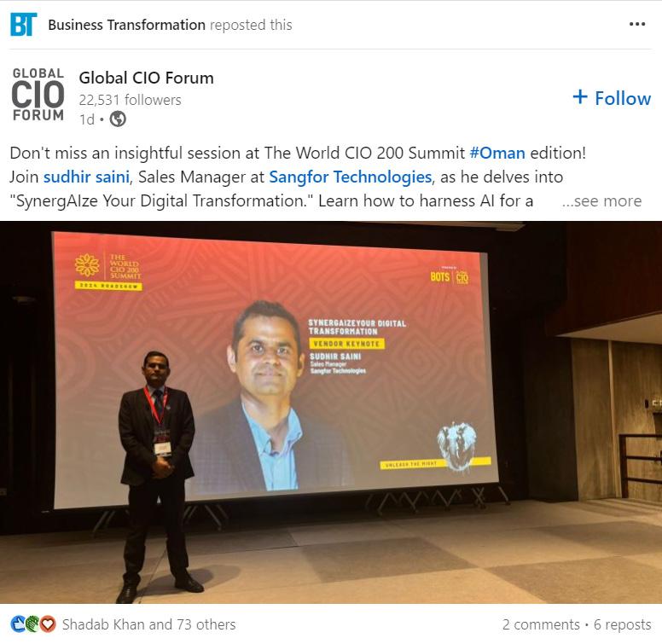Screen dimensions: 662x644
Task: Visit the Sangfor Technologies page link
Action: pyautogui.click(x=351, y=177)
